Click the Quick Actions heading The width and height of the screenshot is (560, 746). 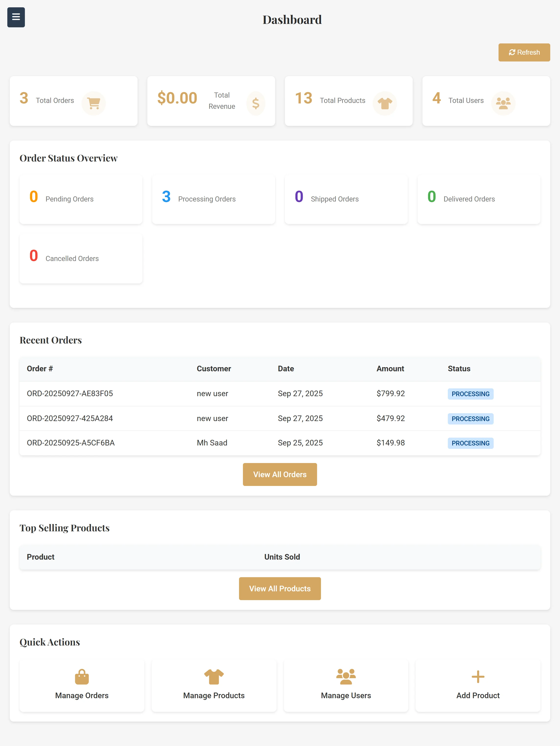click(50, 642)
